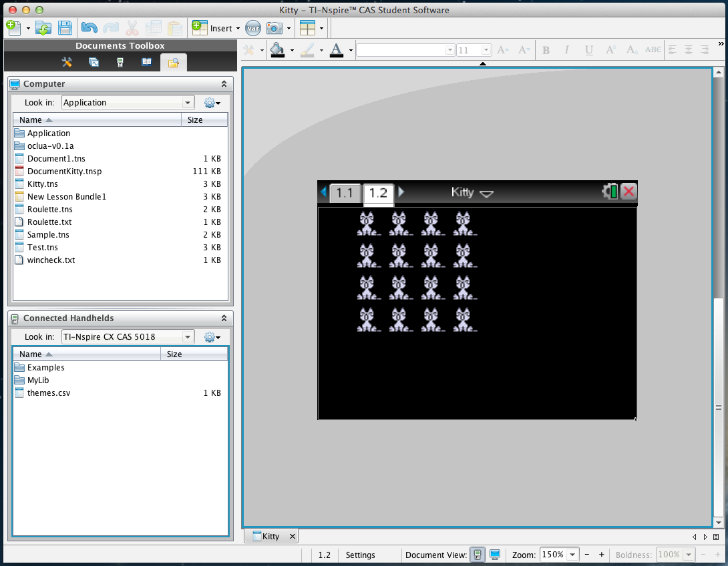
Task: Toggle Strikethrough ABC formatting
Action: 653,49
